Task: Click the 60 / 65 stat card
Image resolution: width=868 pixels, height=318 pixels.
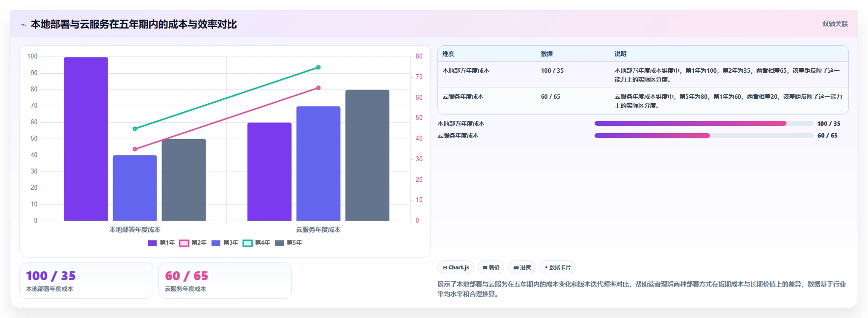Action: click(225, 281)
